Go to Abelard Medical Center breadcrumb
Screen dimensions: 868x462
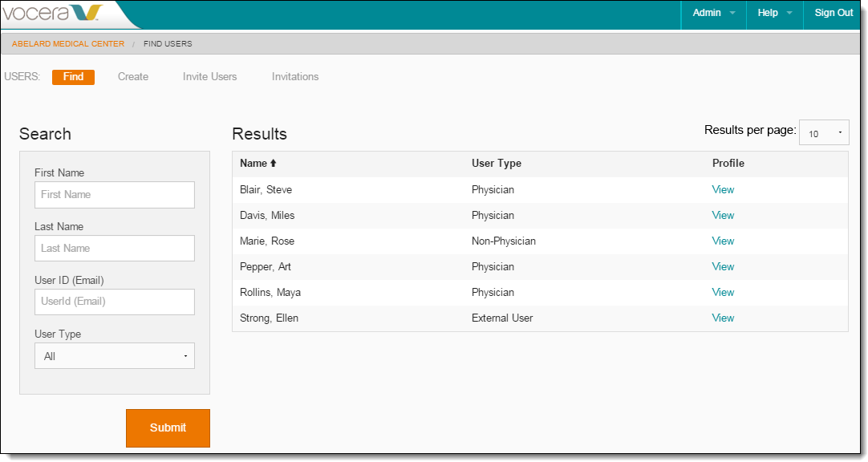click(x=68, y=44)
